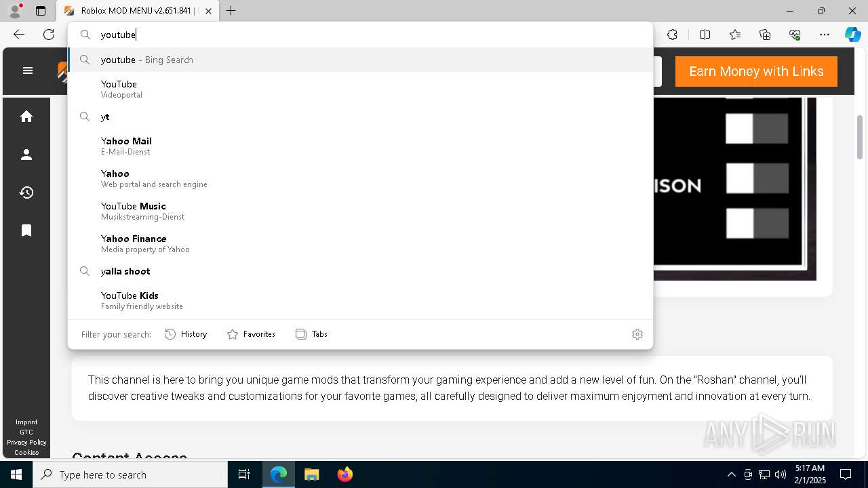This screenshot has height=488, width=868.
Task: Open Edge Settings and more menu
Action: (x=825, y=35)
